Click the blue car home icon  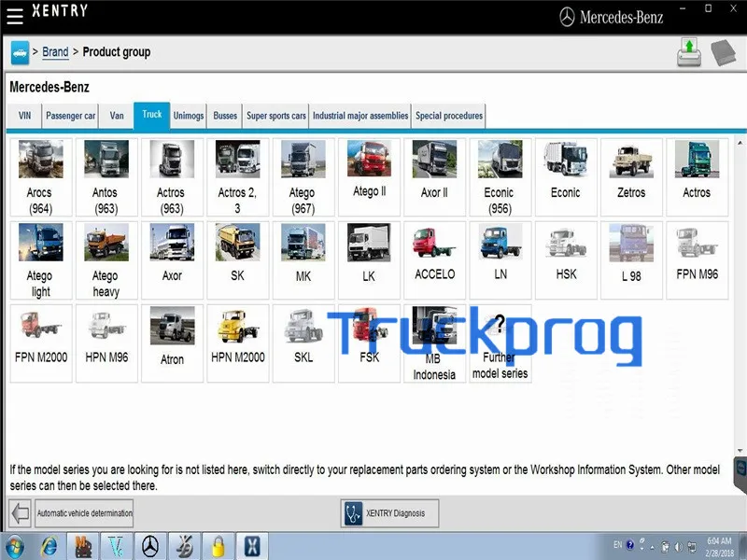point(20,52)
